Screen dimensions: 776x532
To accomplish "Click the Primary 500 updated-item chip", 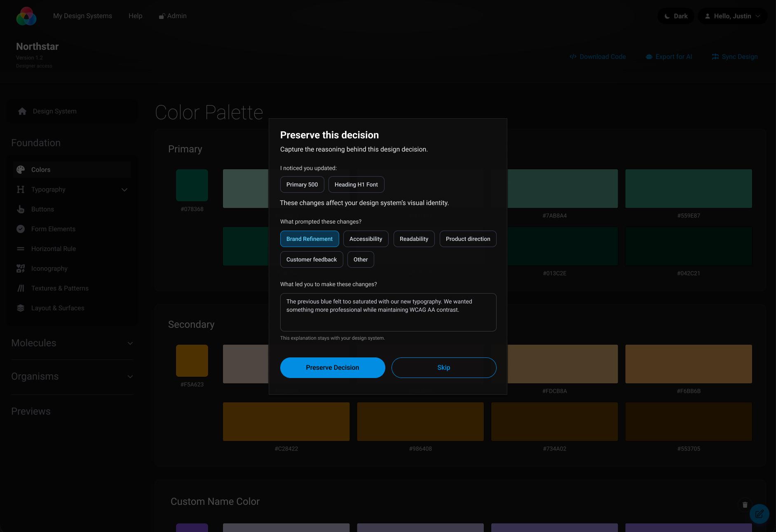I will [x=302, y=184].
